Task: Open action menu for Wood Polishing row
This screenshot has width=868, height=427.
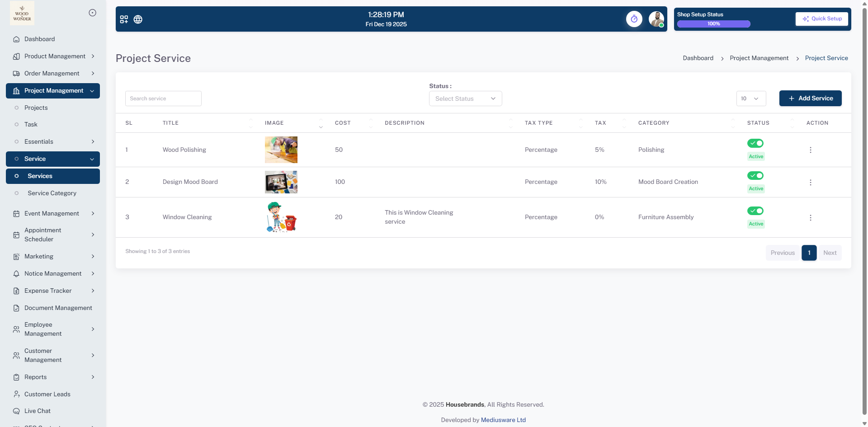Action: [810, 150]
